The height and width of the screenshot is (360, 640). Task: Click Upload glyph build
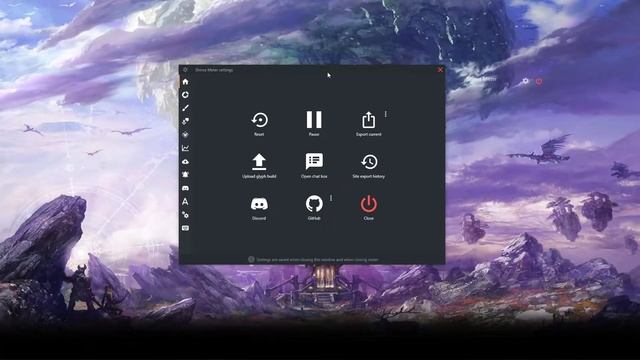tap(259, 166)
